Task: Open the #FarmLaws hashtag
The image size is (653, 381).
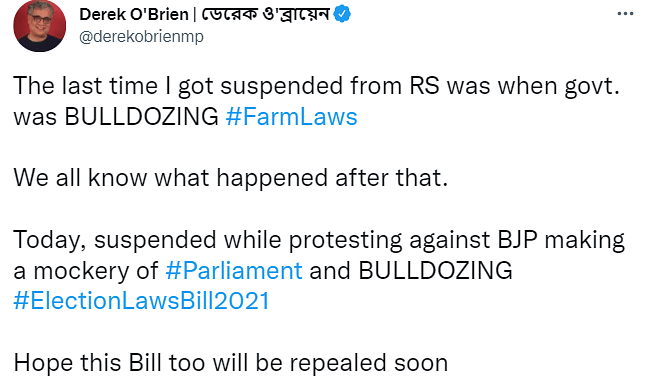Action: [292, 117]
